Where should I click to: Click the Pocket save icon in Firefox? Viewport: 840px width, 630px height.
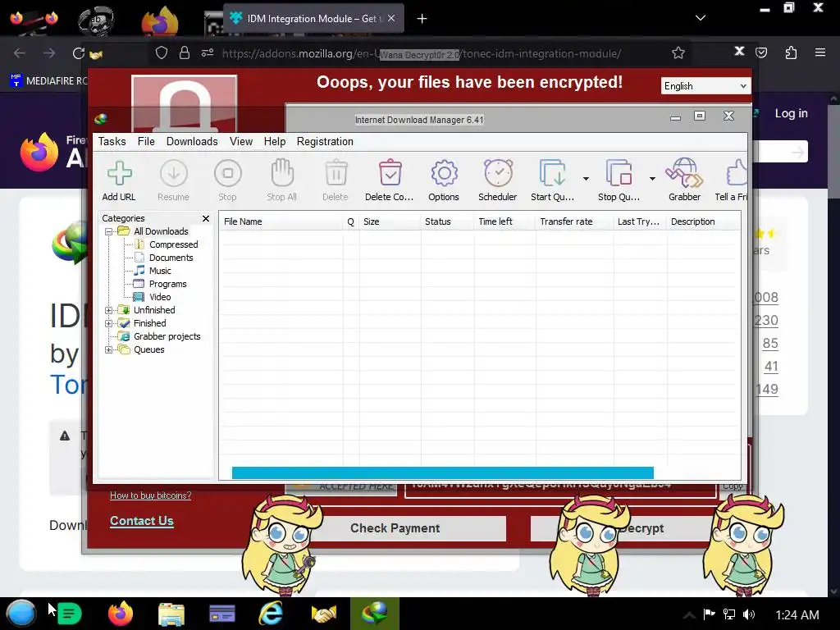tap(761, 52)
